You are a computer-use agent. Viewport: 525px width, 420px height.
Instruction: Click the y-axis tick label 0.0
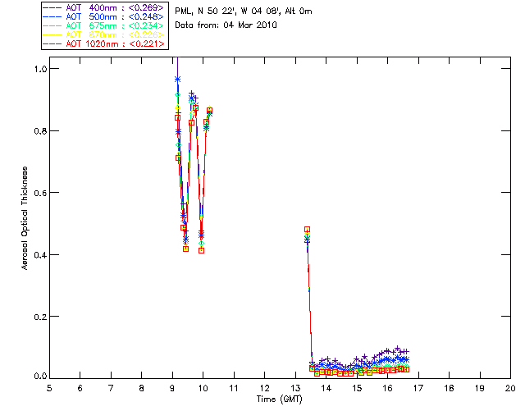(38, 377)
